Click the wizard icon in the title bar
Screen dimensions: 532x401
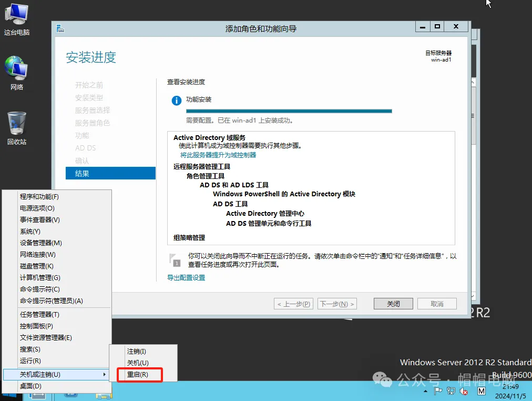tap(60, 28)
